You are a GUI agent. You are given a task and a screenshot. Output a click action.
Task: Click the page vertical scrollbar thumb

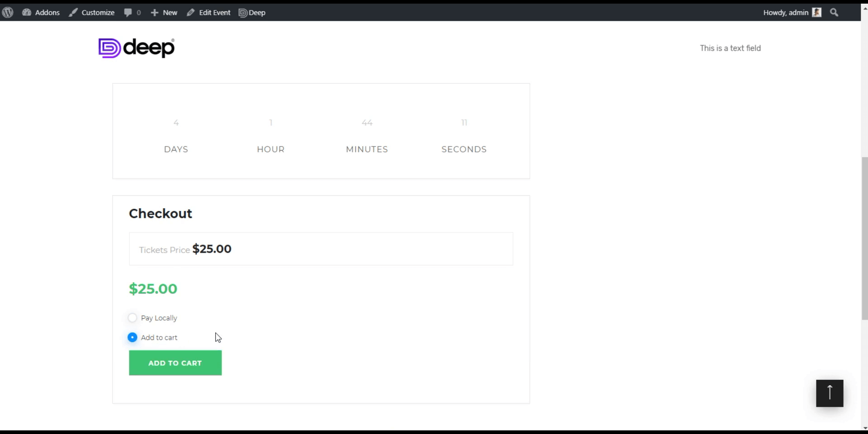tap(865, 238)
